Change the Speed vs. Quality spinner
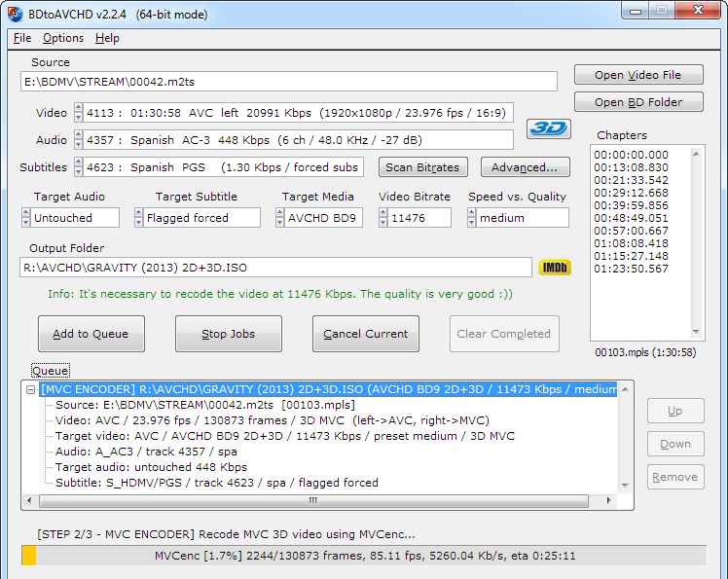Viewport: 728px width, 579px height. [x=471, y=218]
